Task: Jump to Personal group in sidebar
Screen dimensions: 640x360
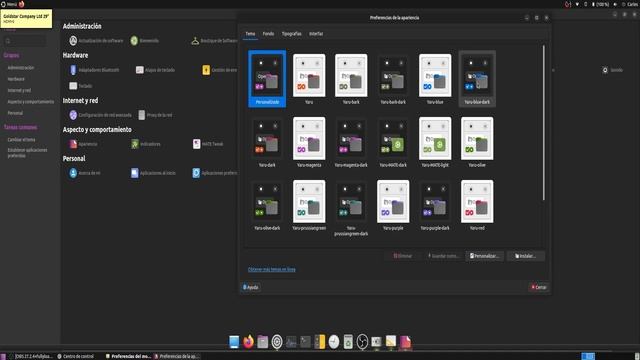Action: 16,113
